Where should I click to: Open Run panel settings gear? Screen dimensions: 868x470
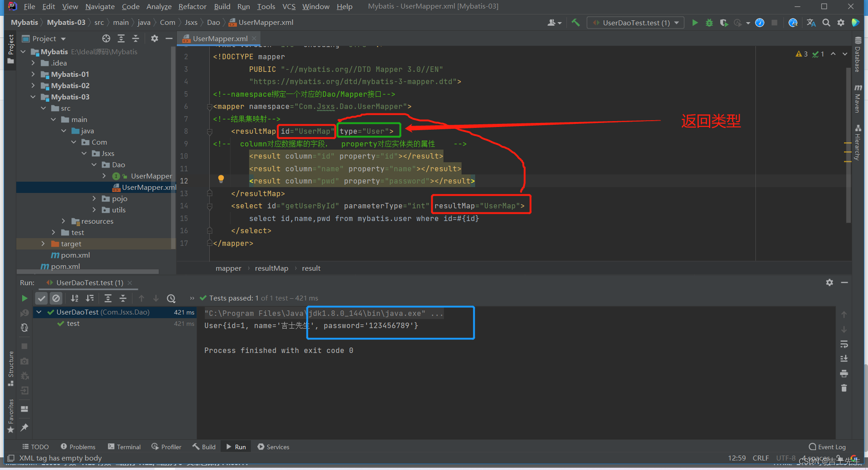point(830,282)
